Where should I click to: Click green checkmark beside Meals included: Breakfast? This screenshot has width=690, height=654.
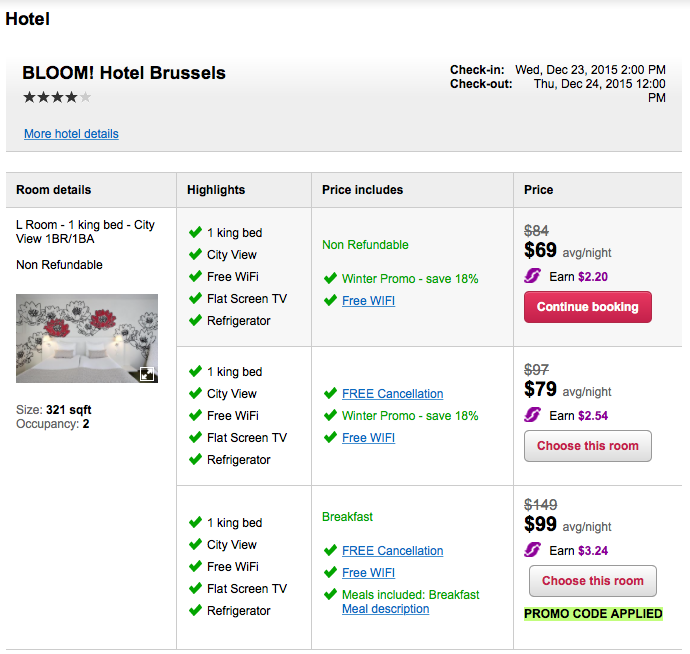(x=330, y=594)
